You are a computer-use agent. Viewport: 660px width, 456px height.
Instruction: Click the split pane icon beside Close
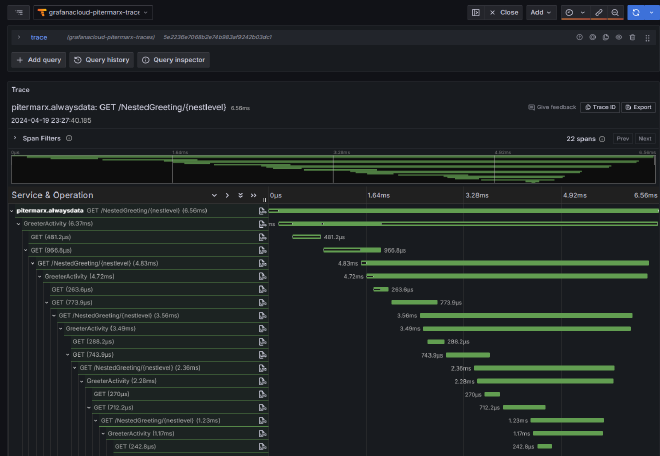(477, 12)
